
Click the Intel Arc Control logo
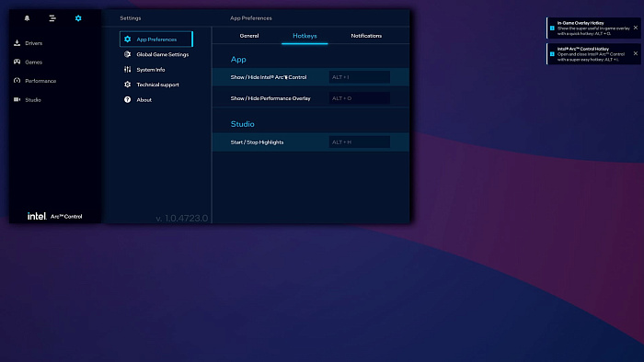tap(54, 216)
